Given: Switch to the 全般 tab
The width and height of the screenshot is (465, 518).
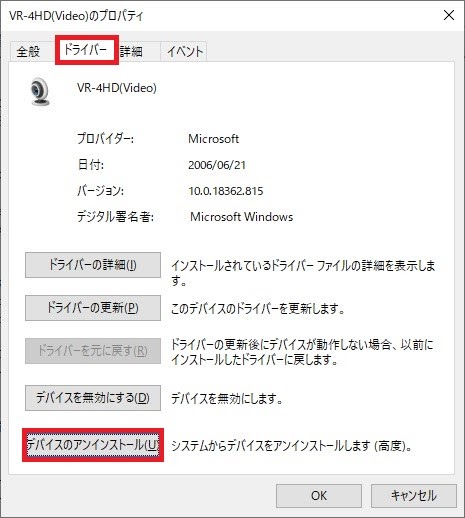Looking at the screenshot, I should coord(28,52).
